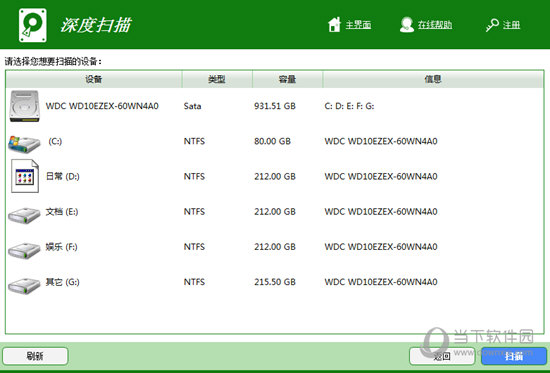Select the 文档 (E:) drive icon

click(x=24, y=215)
